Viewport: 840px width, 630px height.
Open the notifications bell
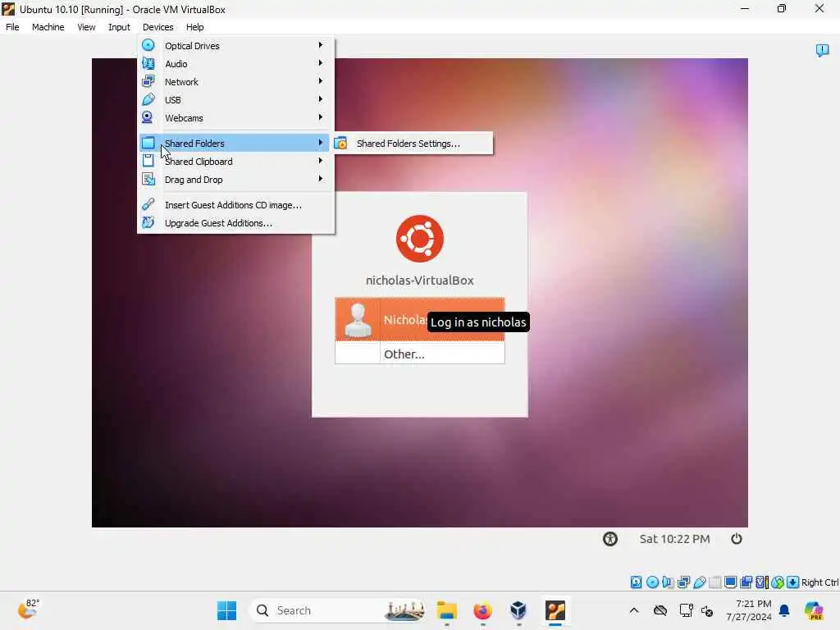click(784, 610)
